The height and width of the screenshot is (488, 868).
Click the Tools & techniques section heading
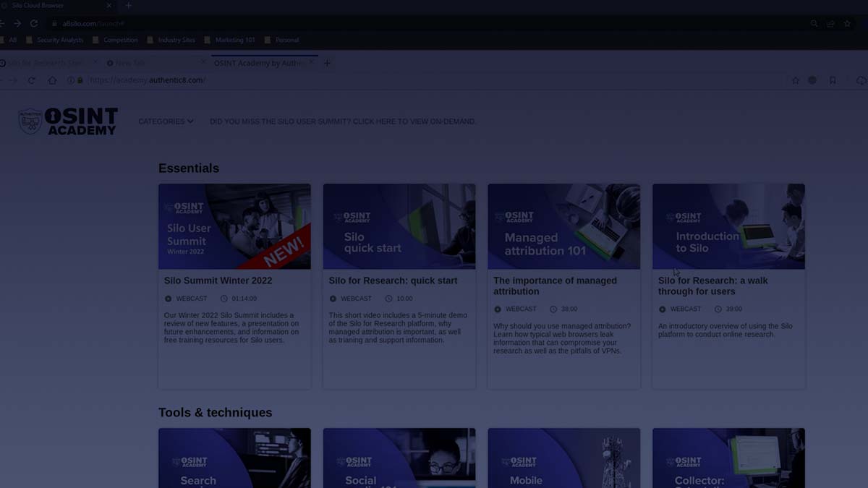pyautogui.click(x=216, y=413)
